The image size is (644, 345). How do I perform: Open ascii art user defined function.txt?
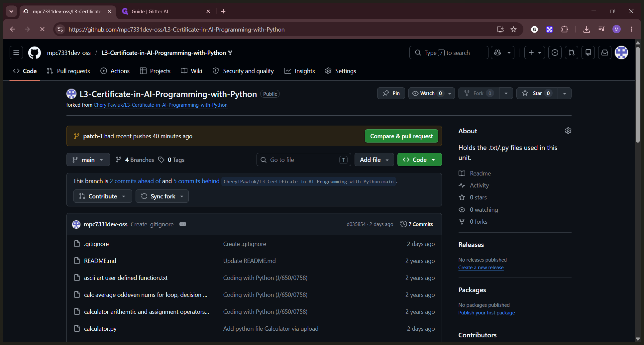[126, 278]
